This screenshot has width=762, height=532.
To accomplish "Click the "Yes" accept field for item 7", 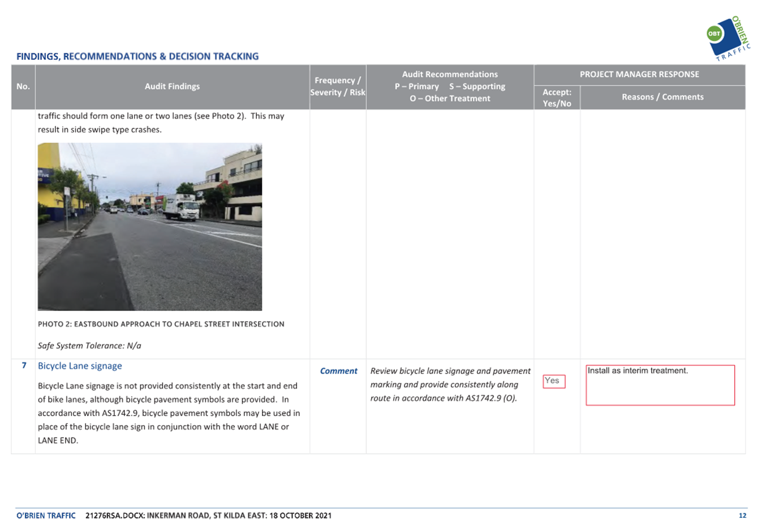I will pos(554,381).
